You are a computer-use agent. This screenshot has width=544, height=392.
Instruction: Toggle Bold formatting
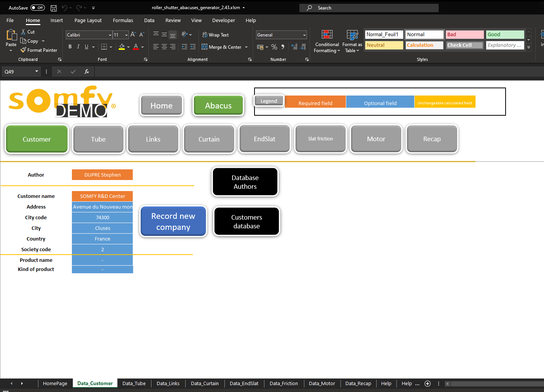tap(70, 47)
